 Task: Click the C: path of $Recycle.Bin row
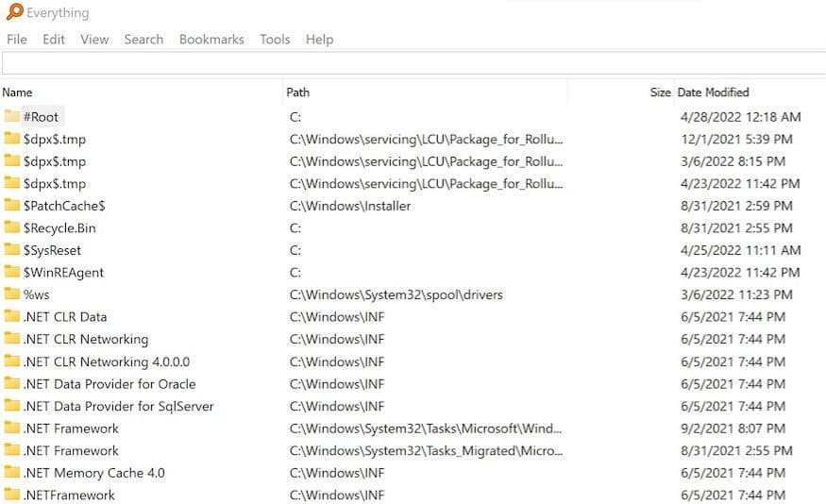(x=295, y=228)
